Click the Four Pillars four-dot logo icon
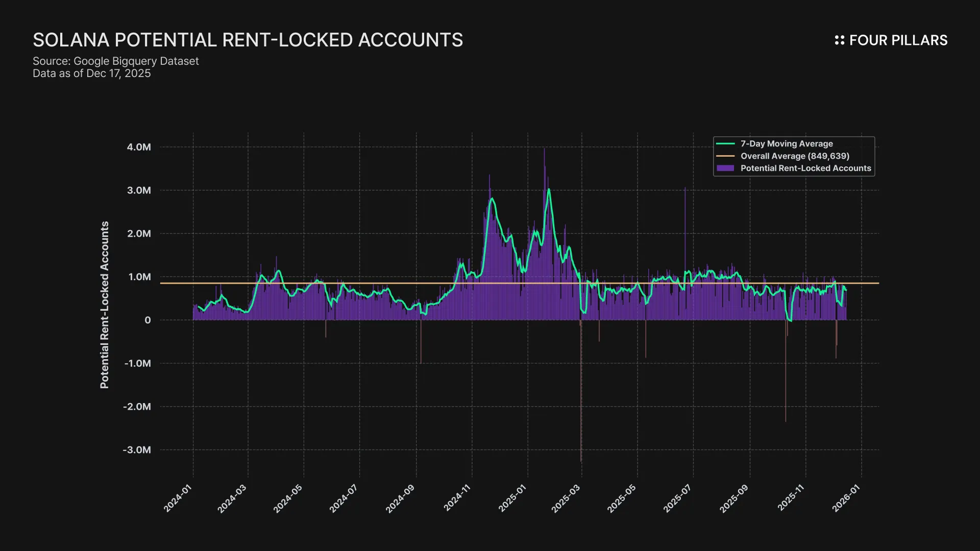 839,40
